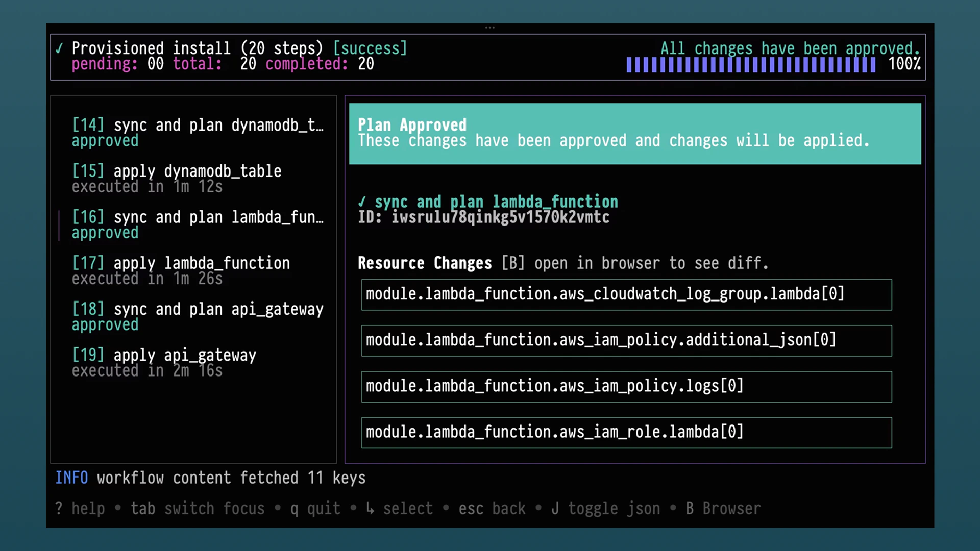This screenshot has height=551, width=980.
Task: Click the B Browser shortcut hint
Action: tap(723, 509)
